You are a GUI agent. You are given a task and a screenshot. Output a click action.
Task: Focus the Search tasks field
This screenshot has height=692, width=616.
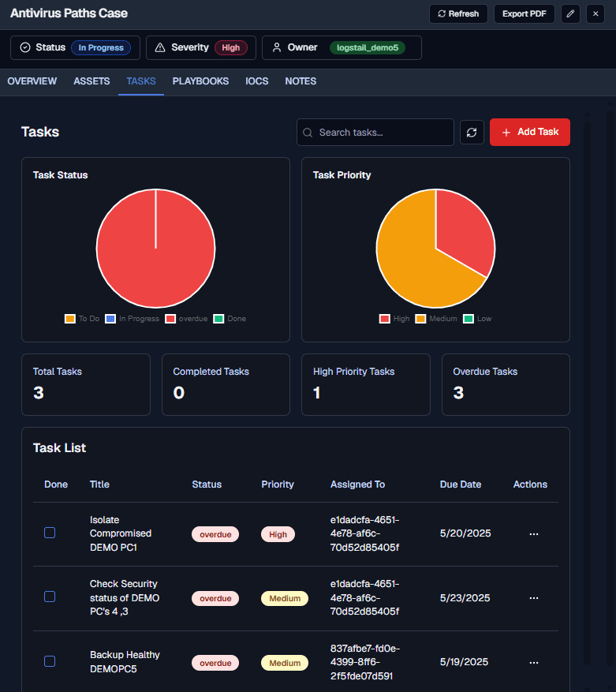[375, 132]
